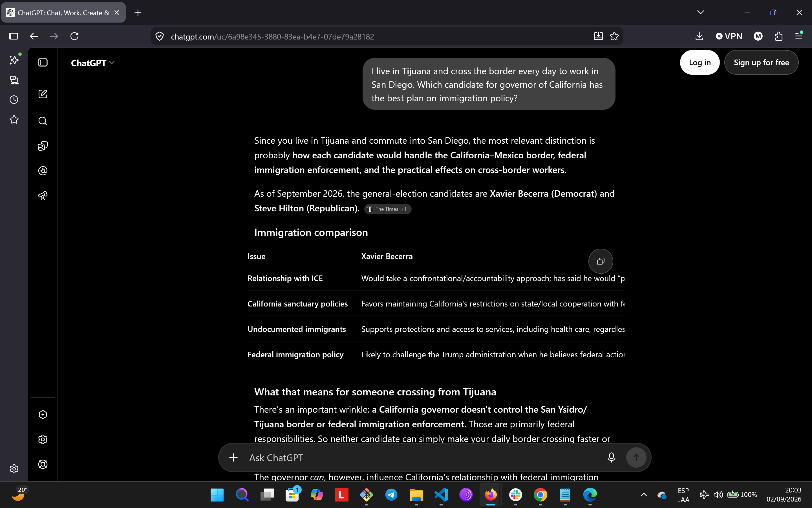The height and width of the screenshot is (508, 812).
Task: Open Slack from the taskbar
Action: tap(515, 494)
